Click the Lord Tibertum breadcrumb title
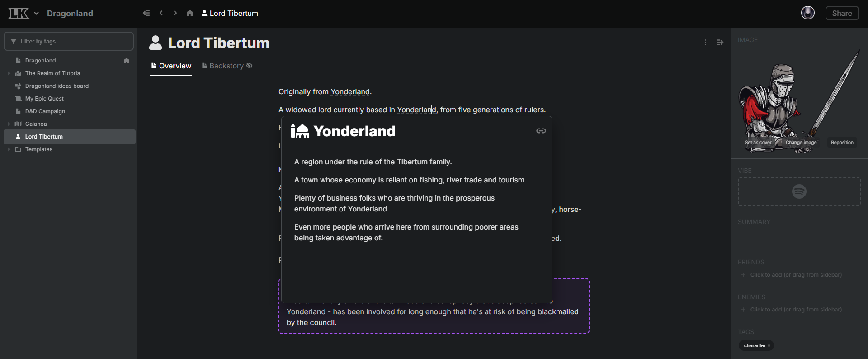This screenshot has width=868, height=359. (234, 13)
